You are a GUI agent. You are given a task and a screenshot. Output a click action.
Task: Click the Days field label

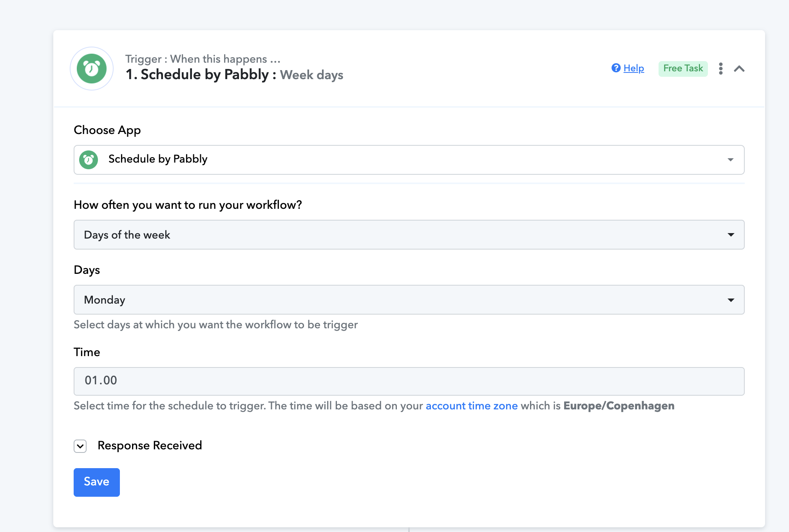point(87,270)
